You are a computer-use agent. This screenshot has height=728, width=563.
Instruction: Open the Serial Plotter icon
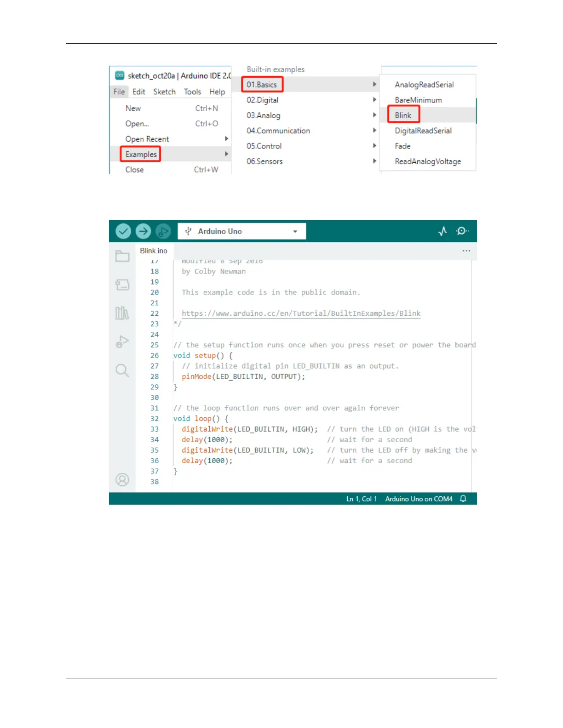(x=442, y=231)
